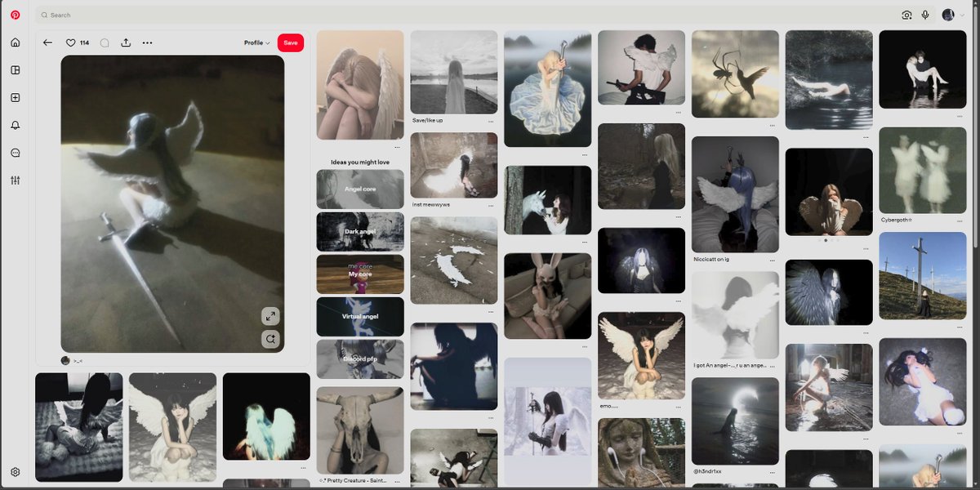This screenshot has width=980, height=490.
Task: Like the pin with the heart icon
Action: pyautogui.click(x=70, y=42)
